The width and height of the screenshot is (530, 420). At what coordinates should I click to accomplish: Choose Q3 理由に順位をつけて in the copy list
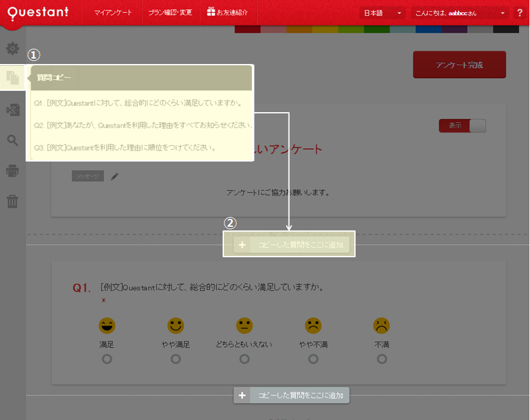125,148
